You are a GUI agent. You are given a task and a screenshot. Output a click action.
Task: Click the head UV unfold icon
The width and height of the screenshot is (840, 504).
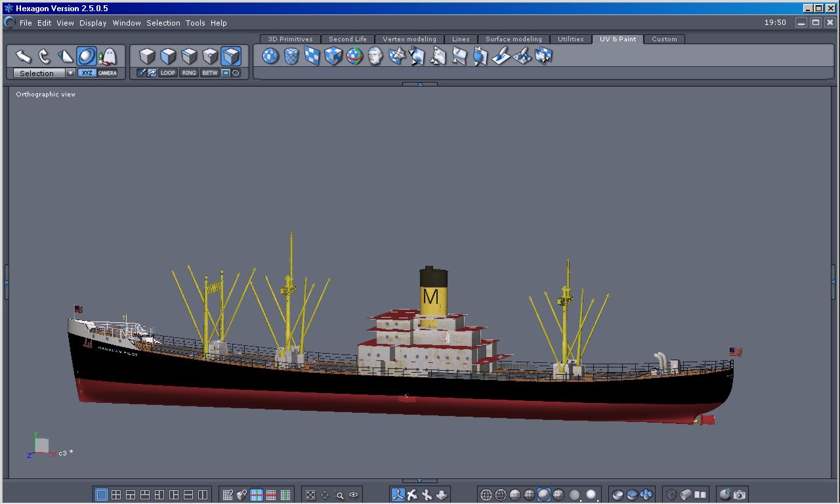pos(375,56)
